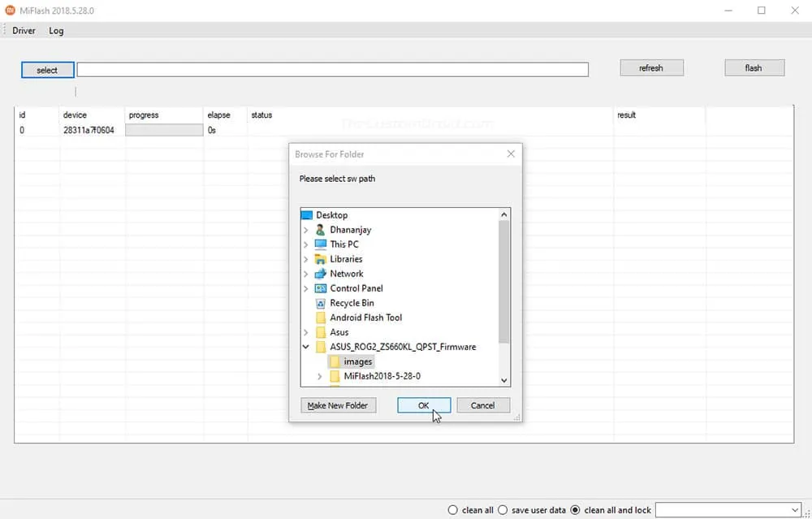Open the Log menu
This screenshot has height=519, width=812.
(56, 30)
